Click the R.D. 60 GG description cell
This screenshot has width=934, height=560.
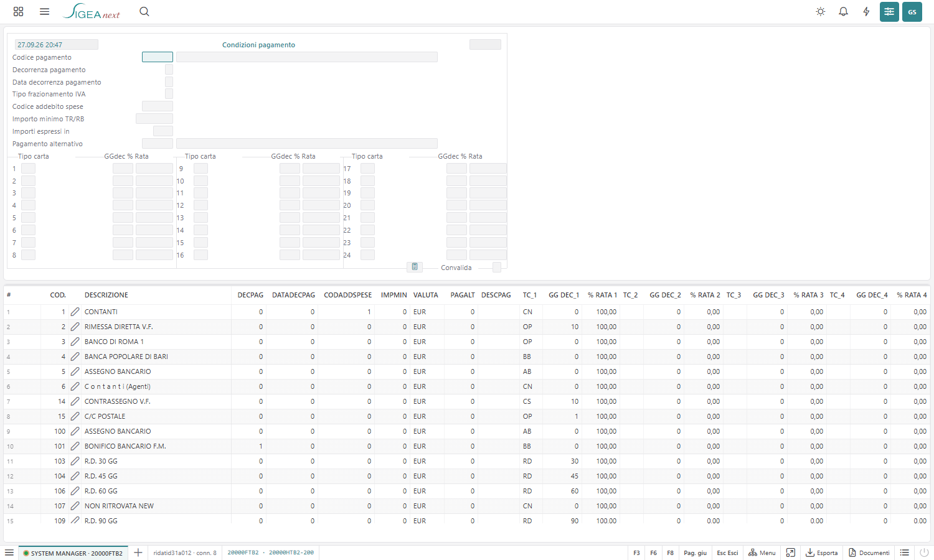tap(101, 491)
